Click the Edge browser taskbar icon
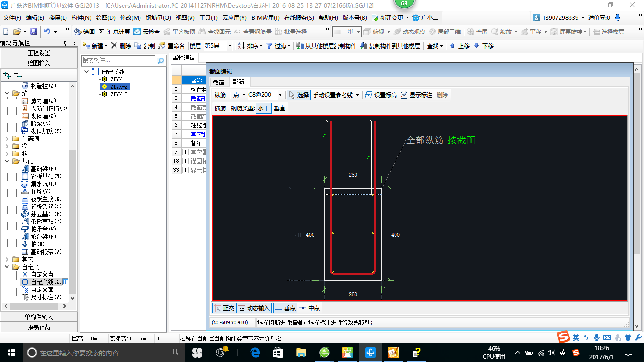 [256, 352]
